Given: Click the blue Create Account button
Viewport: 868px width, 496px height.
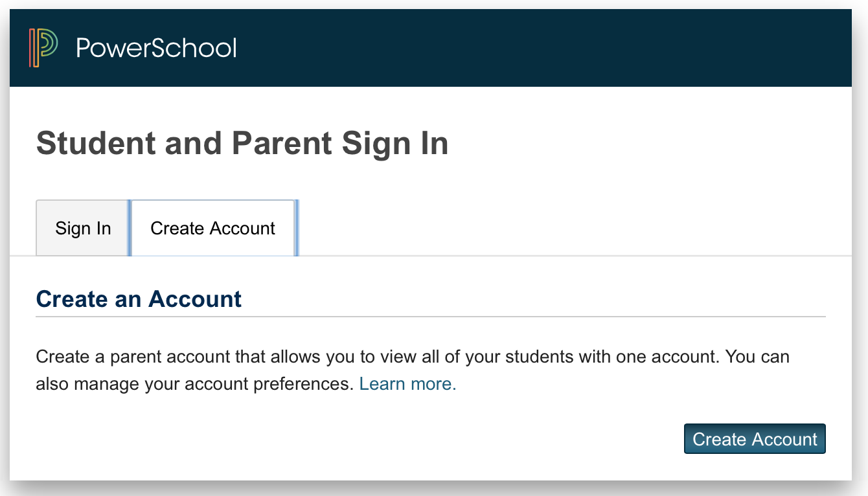Looking at the screenshot, I should (x=755, y=439).
